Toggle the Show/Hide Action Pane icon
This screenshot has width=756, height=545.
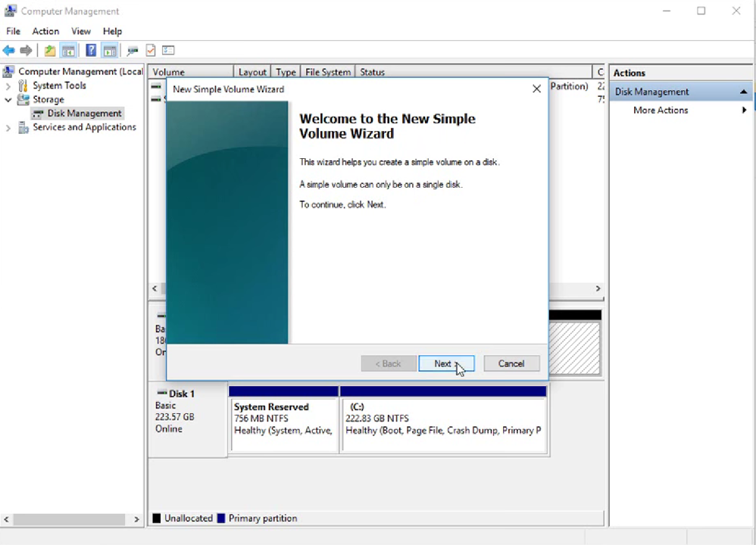pos(109,50)
